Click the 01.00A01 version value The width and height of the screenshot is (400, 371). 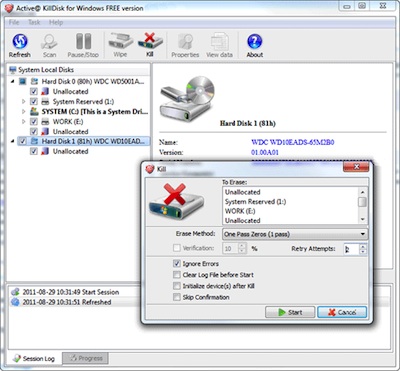(x=265, y=152)
